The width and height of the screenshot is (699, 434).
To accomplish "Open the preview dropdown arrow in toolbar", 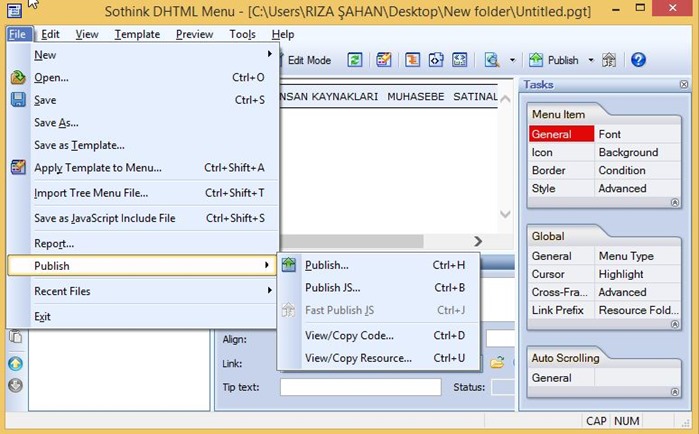I will 512,60.
